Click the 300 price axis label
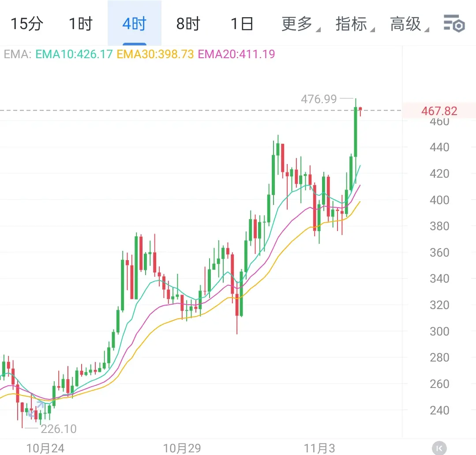This screenshot has width=476, height=455. point(439,332)
